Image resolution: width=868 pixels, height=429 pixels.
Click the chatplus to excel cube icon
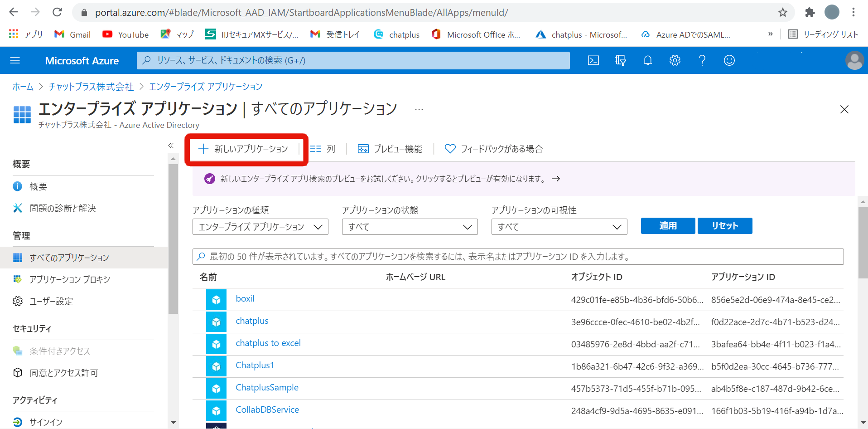[216, 344]
